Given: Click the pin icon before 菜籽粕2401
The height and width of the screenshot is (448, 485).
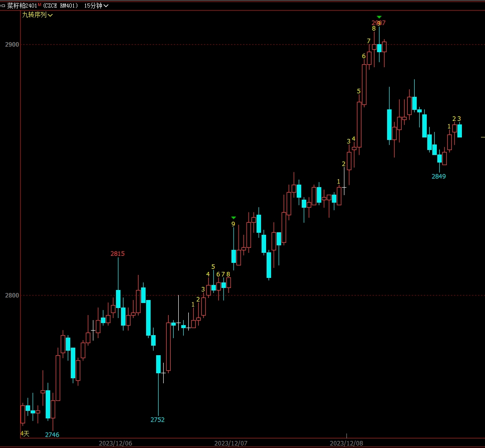Looking at the screenshot, I should pos(3,6).
